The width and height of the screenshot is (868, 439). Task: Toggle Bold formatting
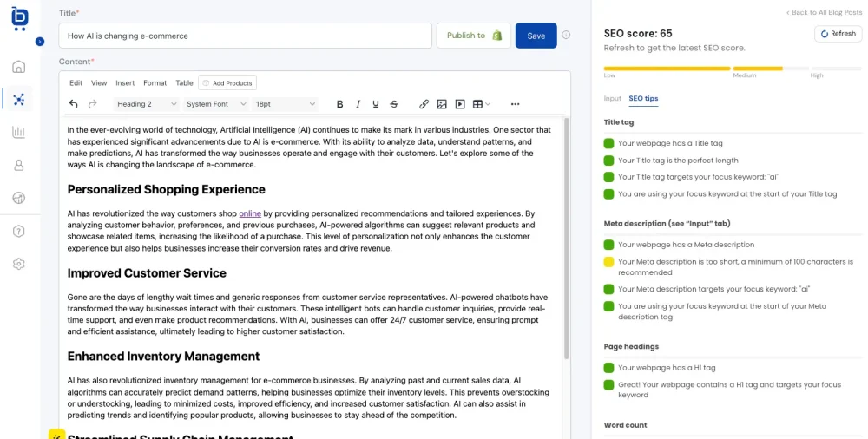point(340,104)
